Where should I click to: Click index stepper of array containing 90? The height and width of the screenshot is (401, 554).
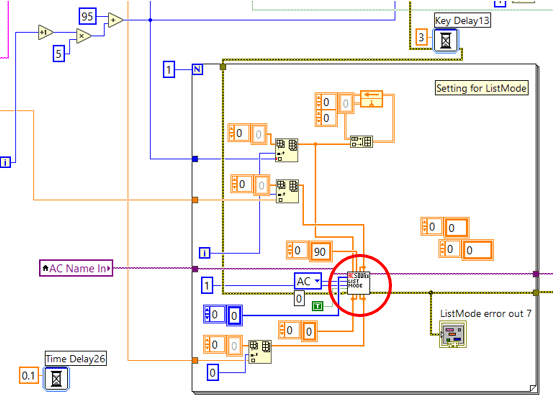tap(290, 250)
